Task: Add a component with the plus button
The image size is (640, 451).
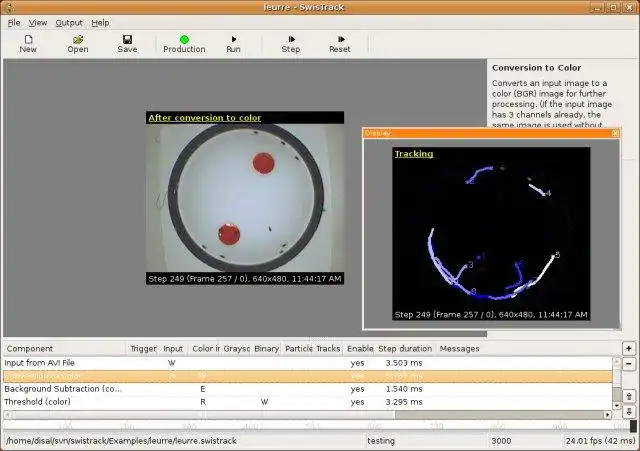Action: 629,348
